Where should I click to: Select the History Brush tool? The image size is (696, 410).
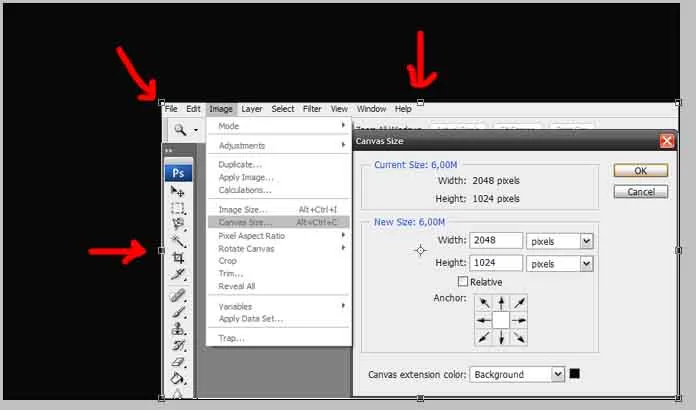click(178, 345)
